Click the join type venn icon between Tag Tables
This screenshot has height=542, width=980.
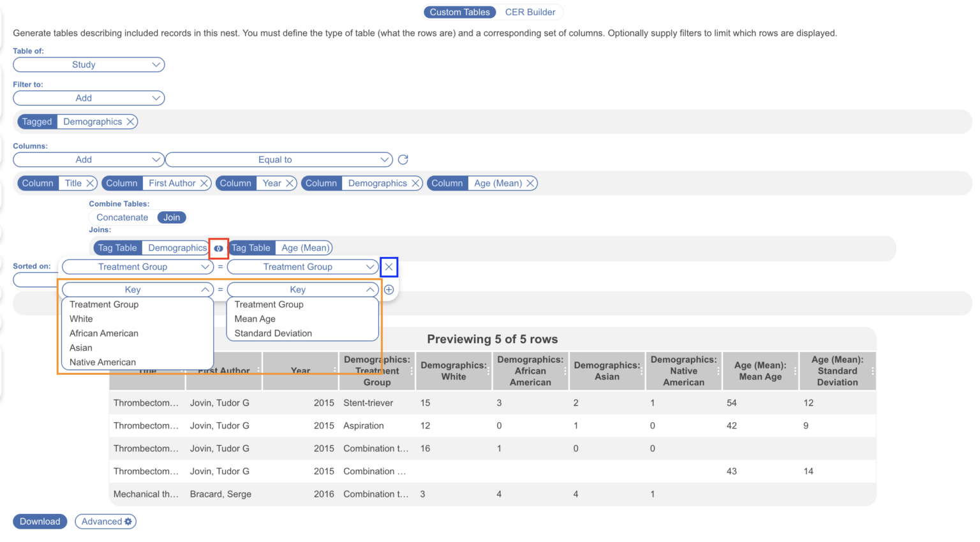tap(218, 248)
